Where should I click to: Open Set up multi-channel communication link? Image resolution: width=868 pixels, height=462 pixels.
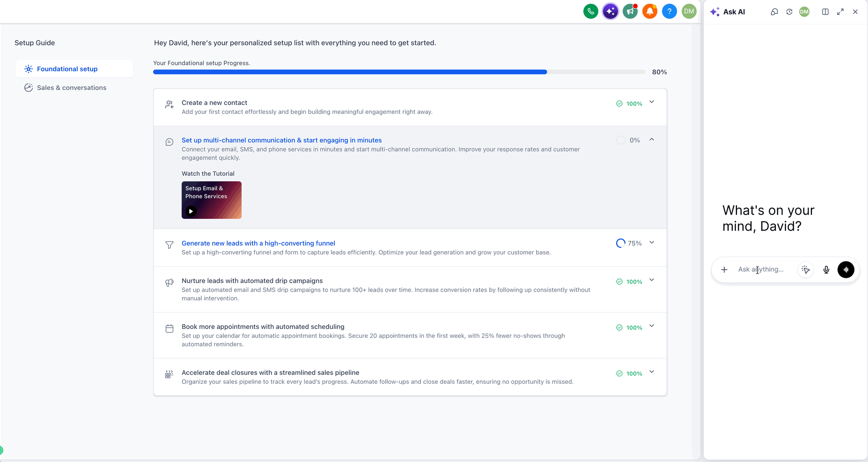click(x=281, y=140)
